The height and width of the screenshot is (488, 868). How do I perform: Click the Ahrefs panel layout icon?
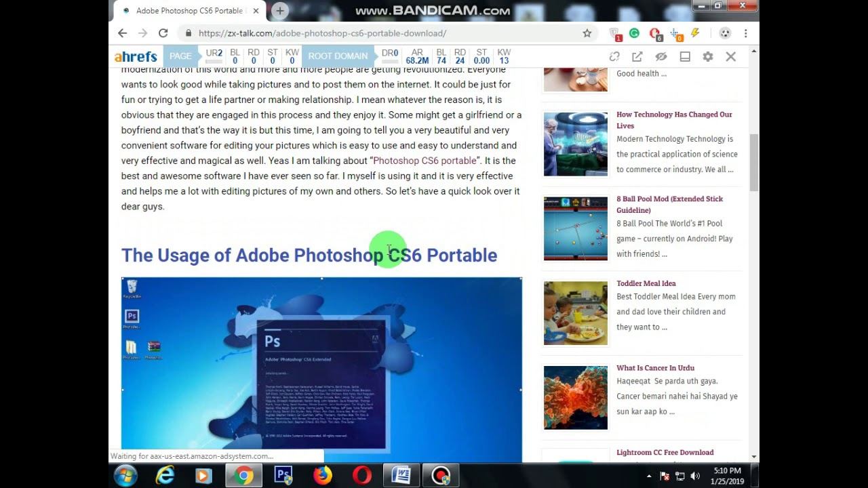(685, 57)
